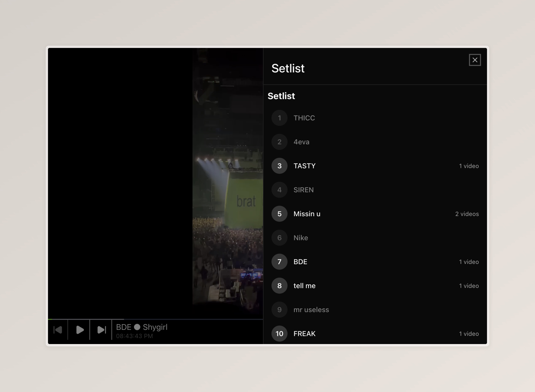
Task: Select the number 3 circle for TASTY
Action: click(x=279, y=166)
